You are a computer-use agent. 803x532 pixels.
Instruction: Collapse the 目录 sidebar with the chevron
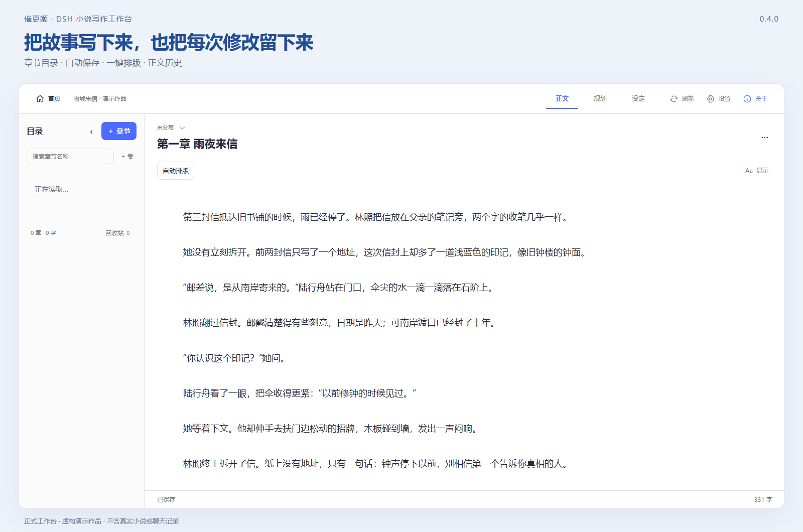(91, 131)
